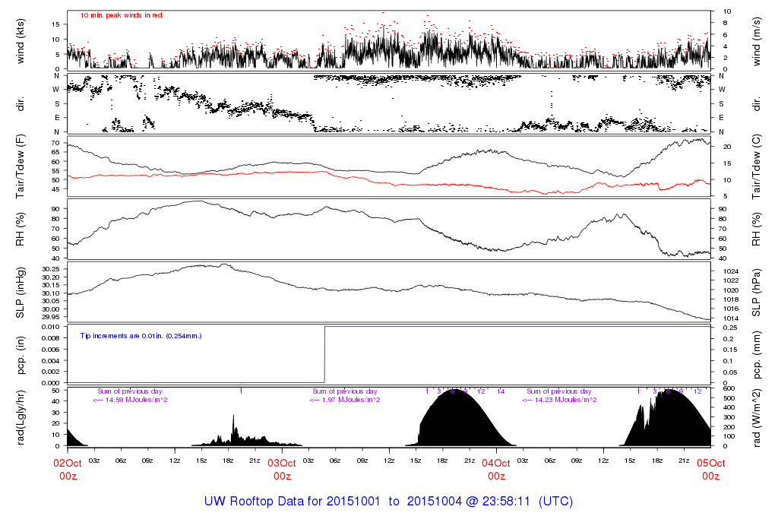Select the "600" W/m^2 tick value

729,389
